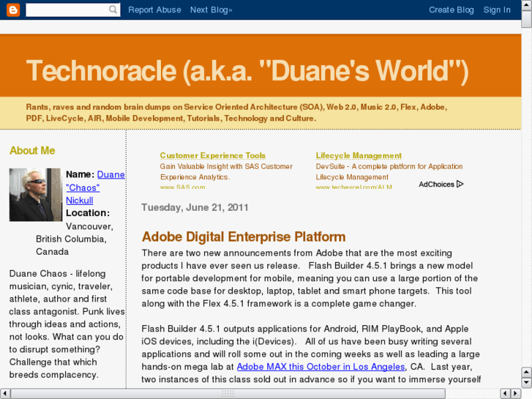Click the www.techexcel.com ad URL

tap(354, 187)
